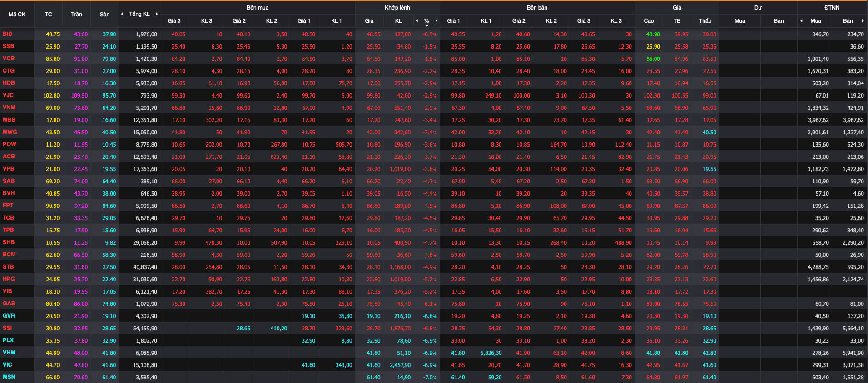Open the FPT stock ticker

(x=8, y=206)
